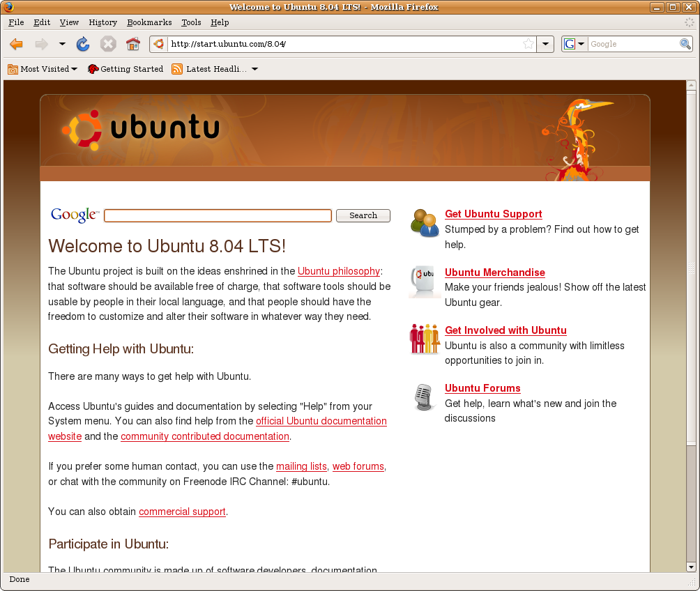Go to the Home page
Viewport: 700px width, 591px height.
point(133,44)
